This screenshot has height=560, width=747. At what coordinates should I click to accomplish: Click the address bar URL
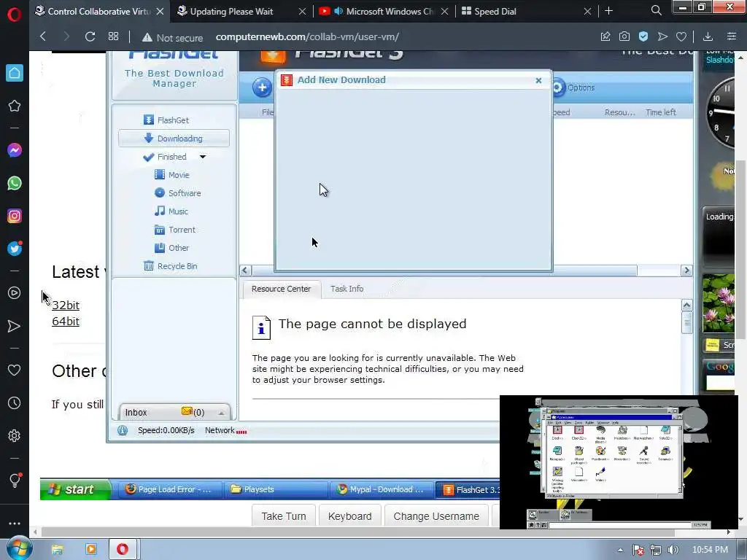coord(307,36)
